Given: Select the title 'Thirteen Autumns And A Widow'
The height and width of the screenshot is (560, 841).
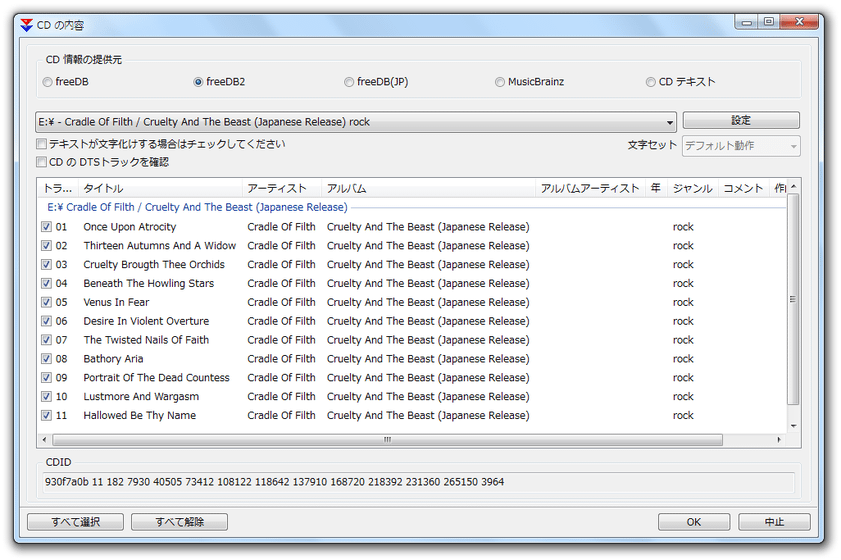Looking at the screenshot, I should click(160, 246).
